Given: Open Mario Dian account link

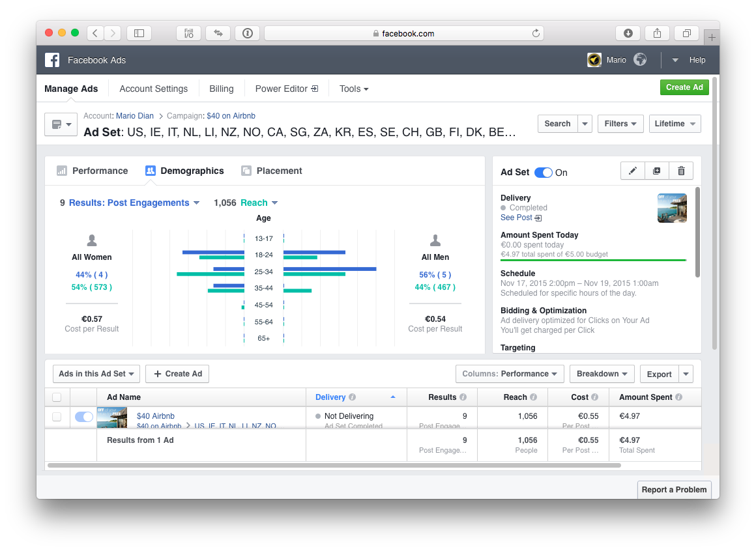Looking at the screenshot, I should (x=134, y=115).
